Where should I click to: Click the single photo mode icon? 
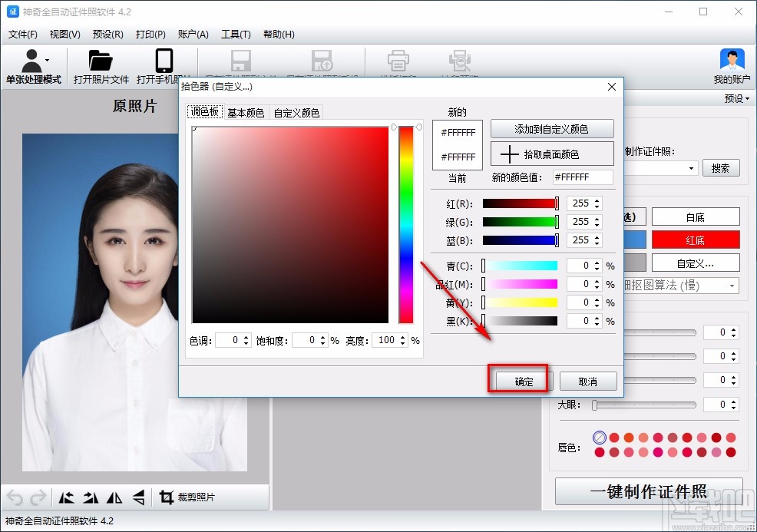31,61
